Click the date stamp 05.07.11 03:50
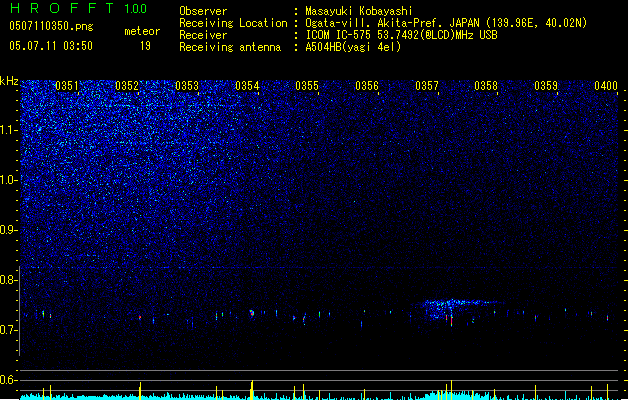 tap(51, 46)
